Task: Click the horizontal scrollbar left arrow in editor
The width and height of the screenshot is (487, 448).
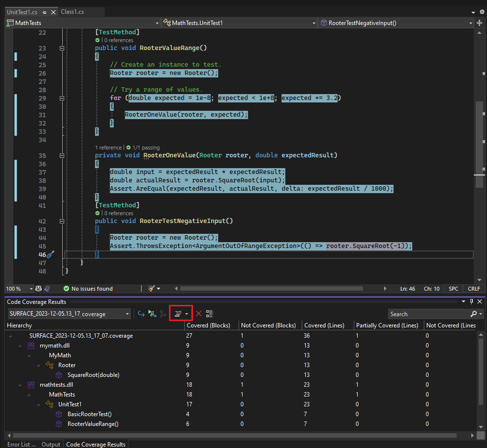Action: click(x=176, y=289)
